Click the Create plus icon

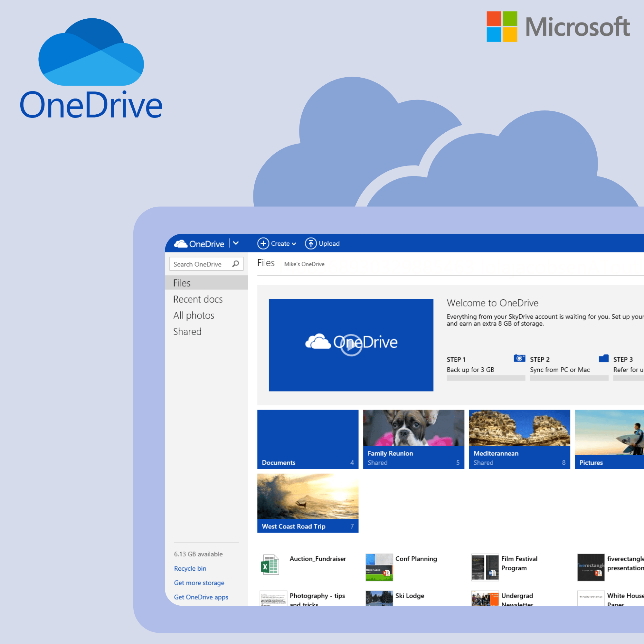263,244
